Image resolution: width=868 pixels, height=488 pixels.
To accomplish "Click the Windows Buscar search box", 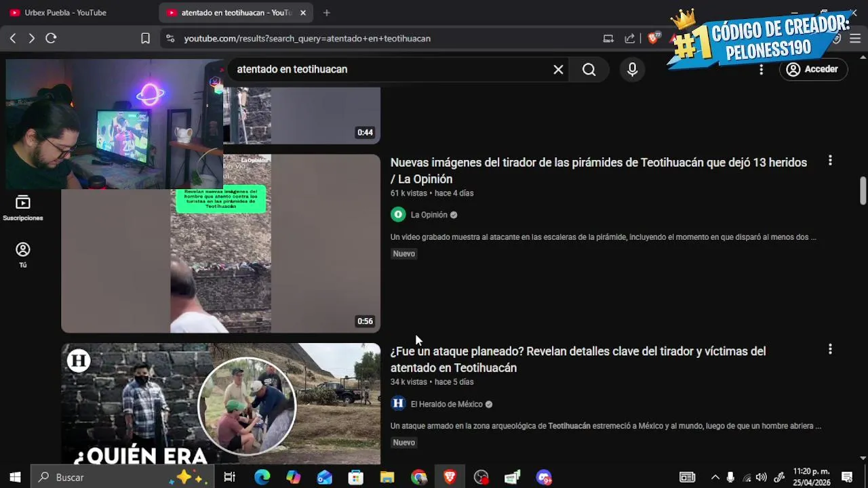I will 121,477.
